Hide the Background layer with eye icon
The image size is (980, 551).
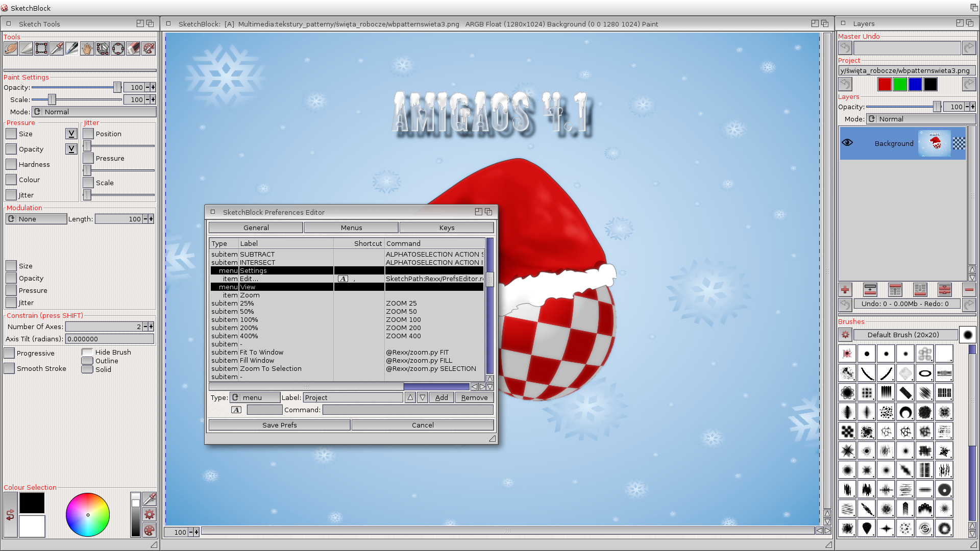tap(847, 143)
